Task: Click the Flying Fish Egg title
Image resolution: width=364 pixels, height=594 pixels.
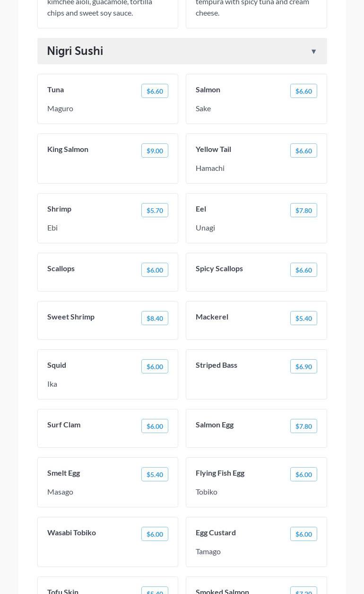Action: (220, 473)
